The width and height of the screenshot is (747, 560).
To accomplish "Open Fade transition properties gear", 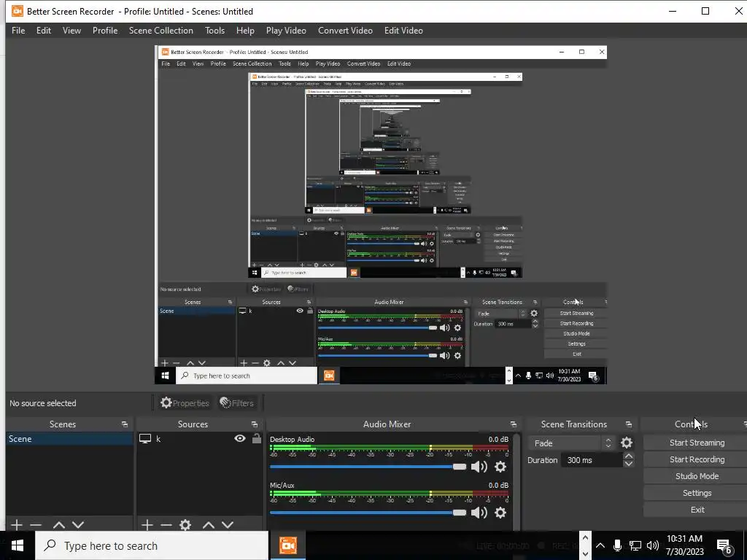I will click(x=627, y=443).
